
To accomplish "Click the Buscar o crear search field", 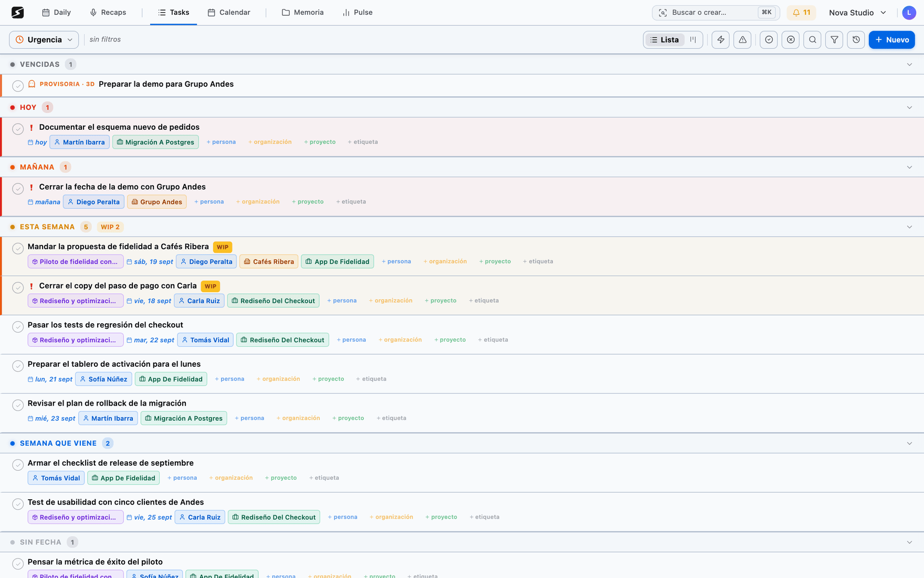I will click(716, 13).
